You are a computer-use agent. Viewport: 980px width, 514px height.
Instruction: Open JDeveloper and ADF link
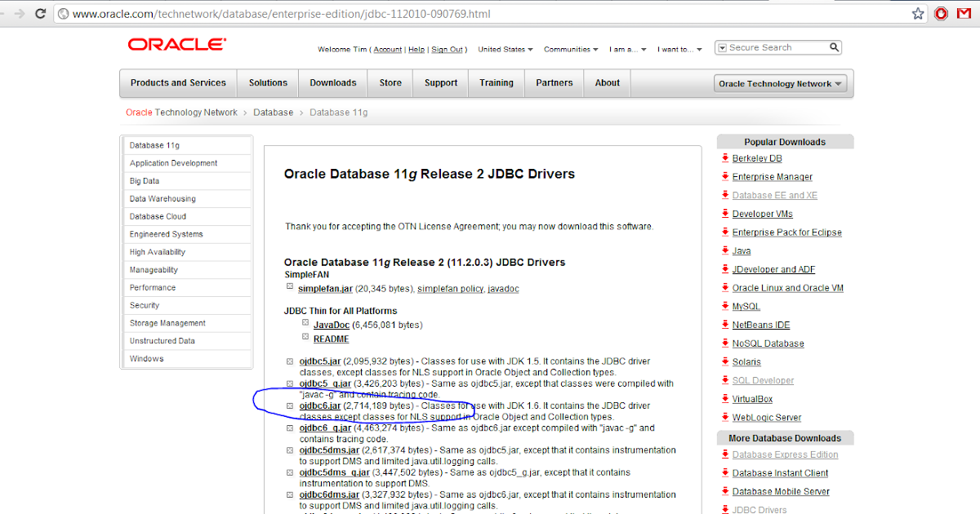point(773,269)
